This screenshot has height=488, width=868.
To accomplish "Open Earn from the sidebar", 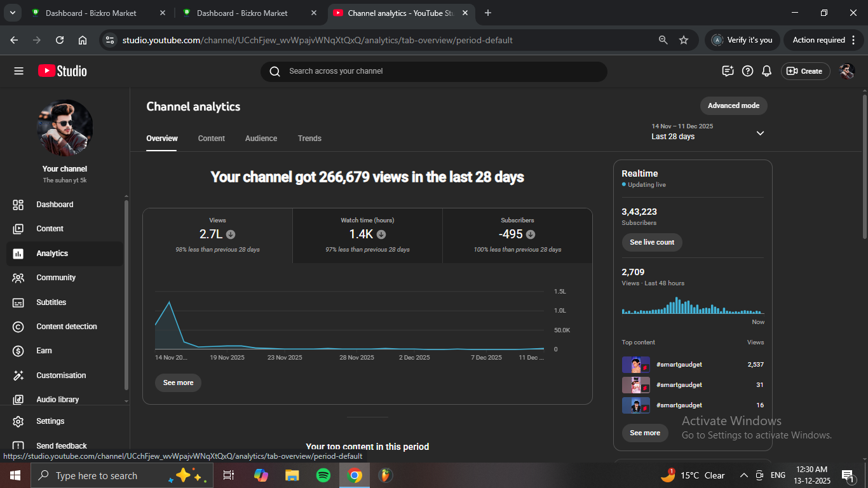I will (44, 351).
